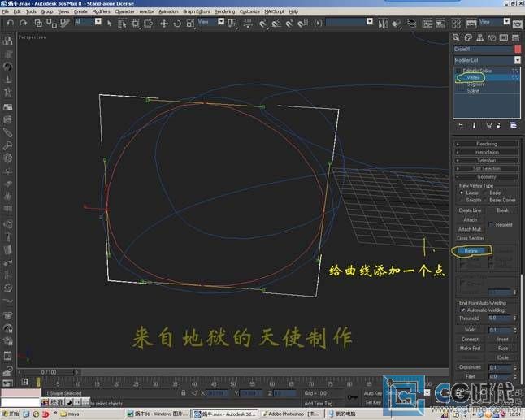Click the Undo arrow in the main toolbar
This screenshot has width=525, height=420.
tap(10, 23)
